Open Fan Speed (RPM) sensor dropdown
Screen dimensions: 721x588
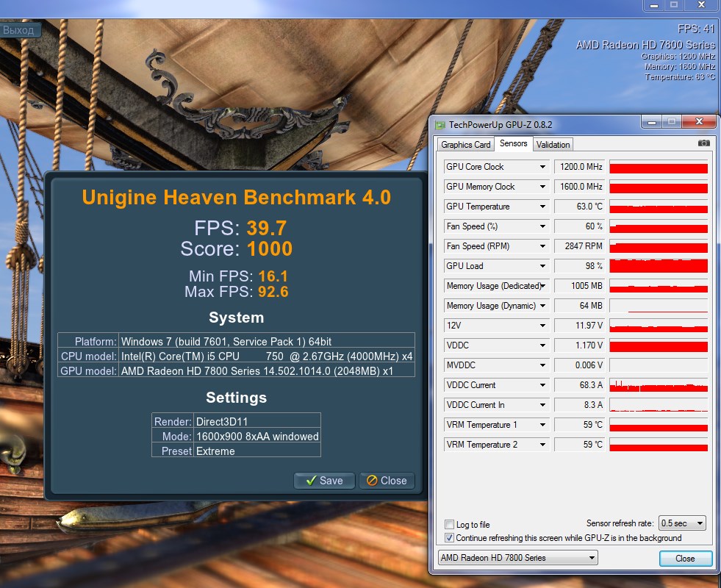[x=542, y=246]
